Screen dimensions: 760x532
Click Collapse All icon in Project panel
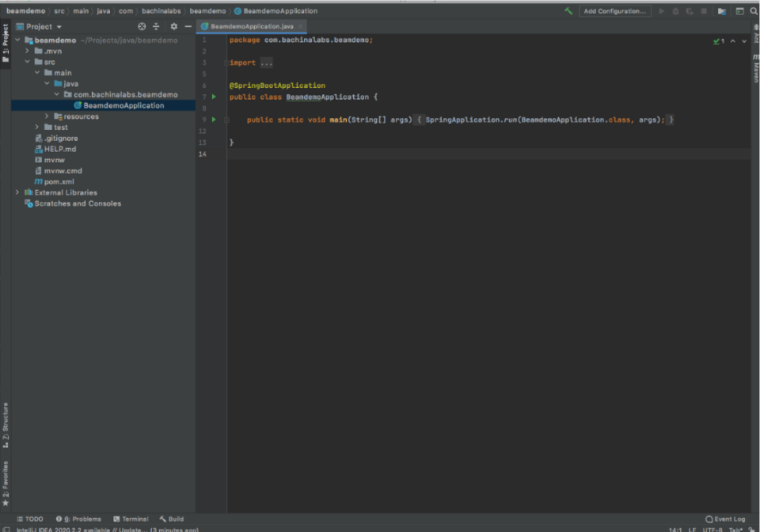(156, 26)
